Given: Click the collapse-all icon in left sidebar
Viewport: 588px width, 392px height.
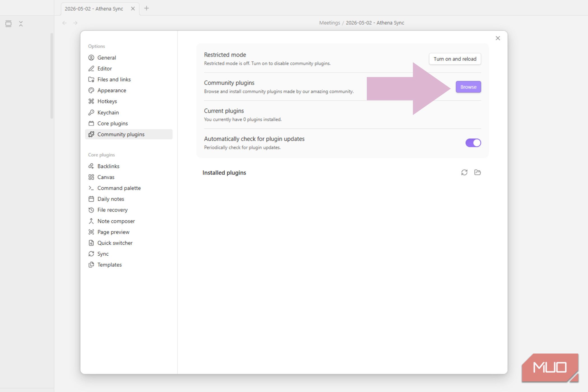Looking at the screenshot, I should (x=21, y=24).
